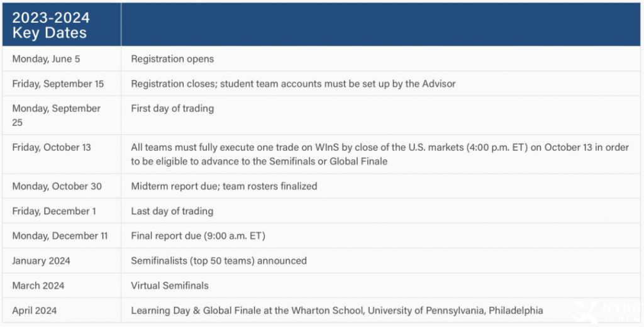644x327 pixels.
Task: Select the Friday, October 13 date cell
Action: point(62,154)
